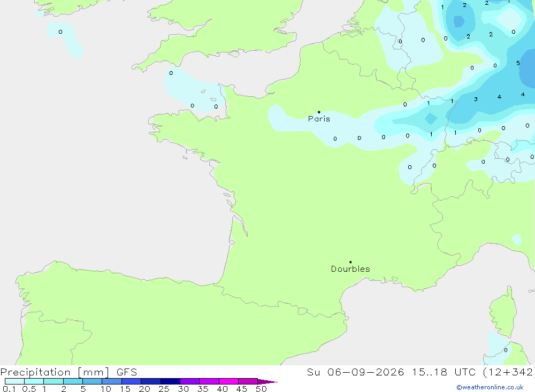Click the Paris city label

319,119
